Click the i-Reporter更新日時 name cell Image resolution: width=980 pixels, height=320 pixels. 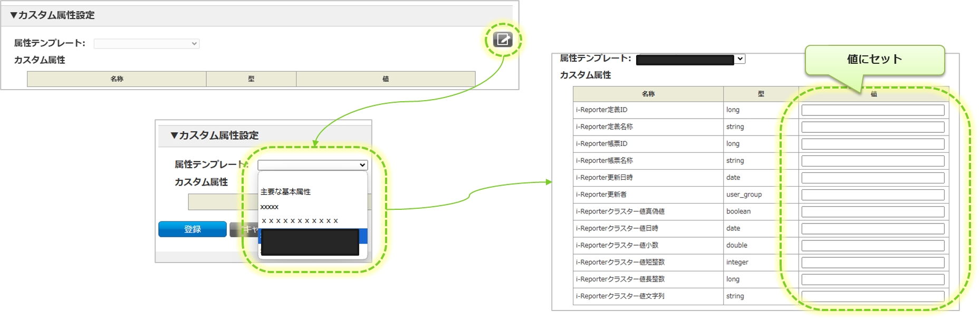(648, 177)
